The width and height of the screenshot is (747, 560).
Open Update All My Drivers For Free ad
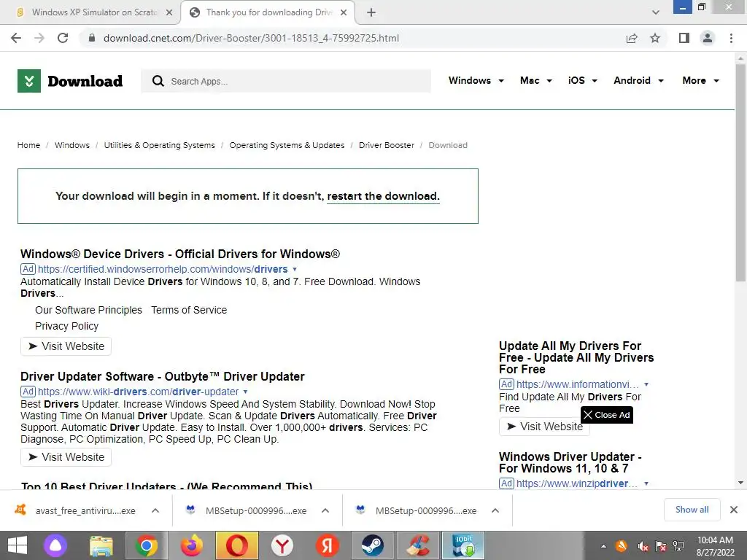click(x=576, y=357)
